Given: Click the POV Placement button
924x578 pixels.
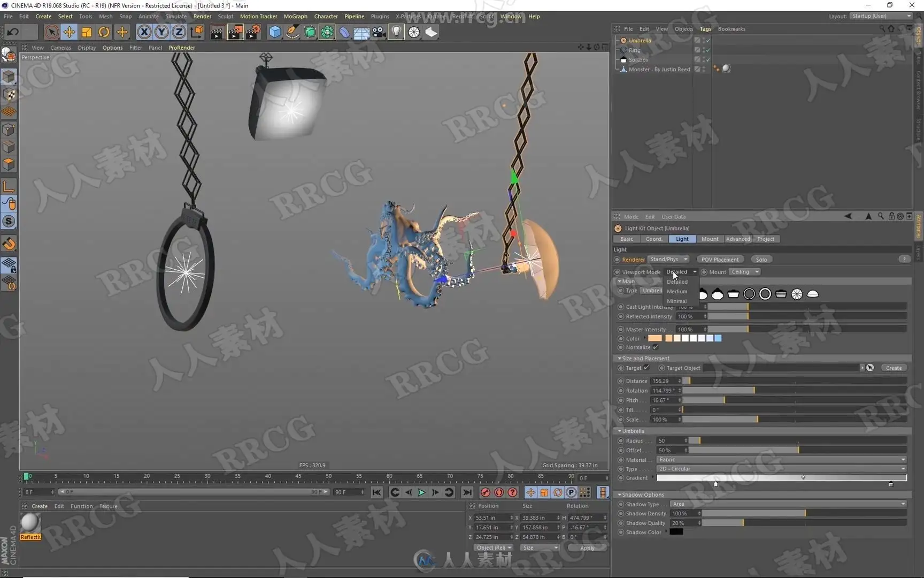Looking at the screenshot, I should click(x=720, y=260).
